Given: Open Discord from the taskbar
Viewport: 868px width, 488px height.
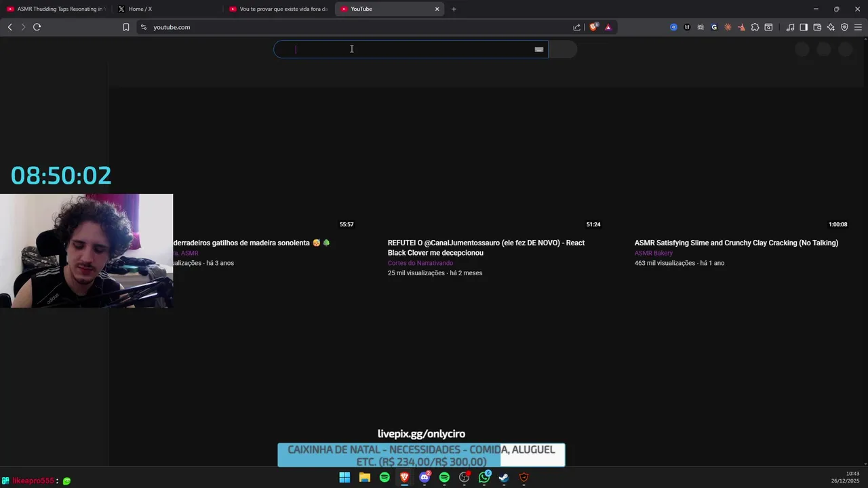Looking at the screenshot, I should point(425,477).
